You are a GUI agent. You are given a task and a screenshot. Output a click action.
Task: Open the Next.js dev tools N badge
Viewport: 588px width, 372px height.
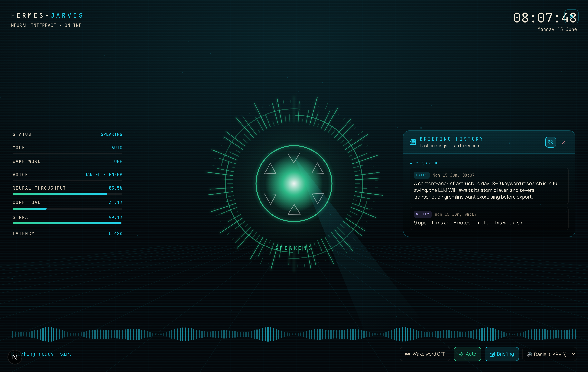click(15, 357)
